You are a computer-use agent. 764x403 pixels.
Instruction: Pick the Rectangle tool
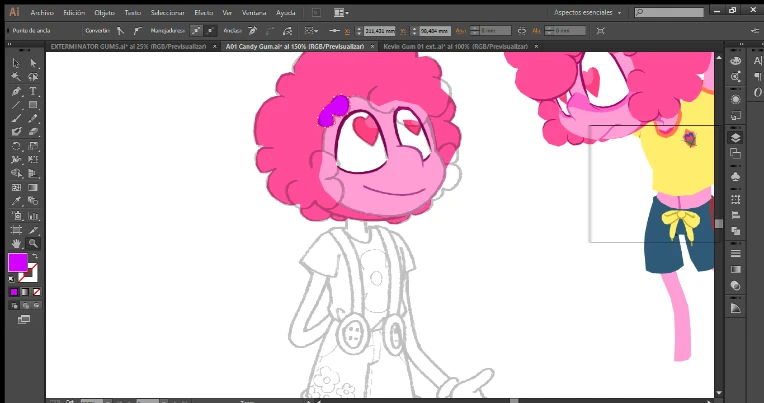(33, 105)
